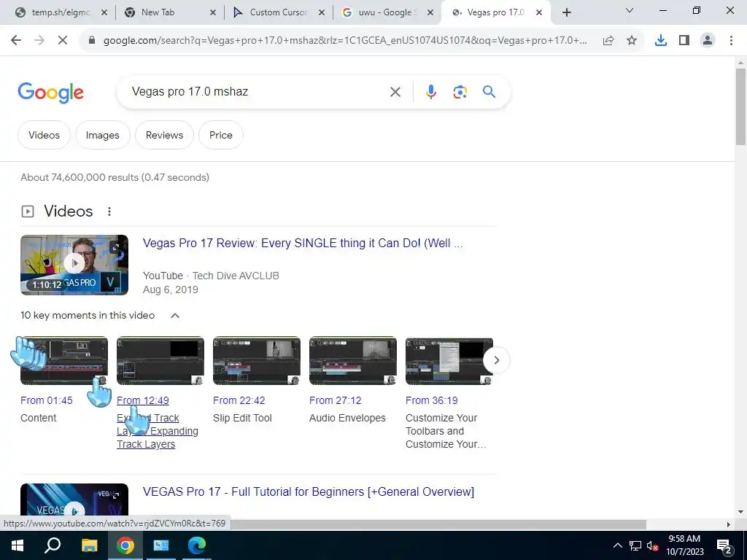Click into the Google search field
747x560 pixels.
258,92
